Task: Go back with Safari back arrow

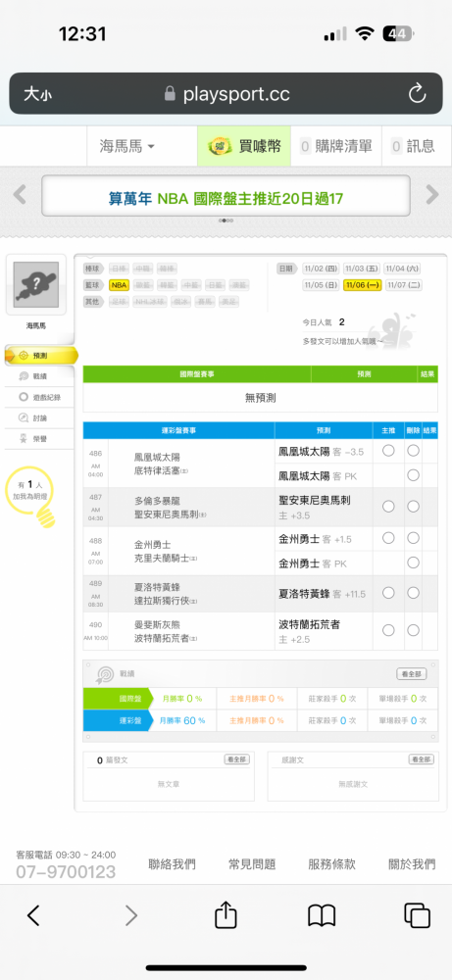Action: (33, 915)
